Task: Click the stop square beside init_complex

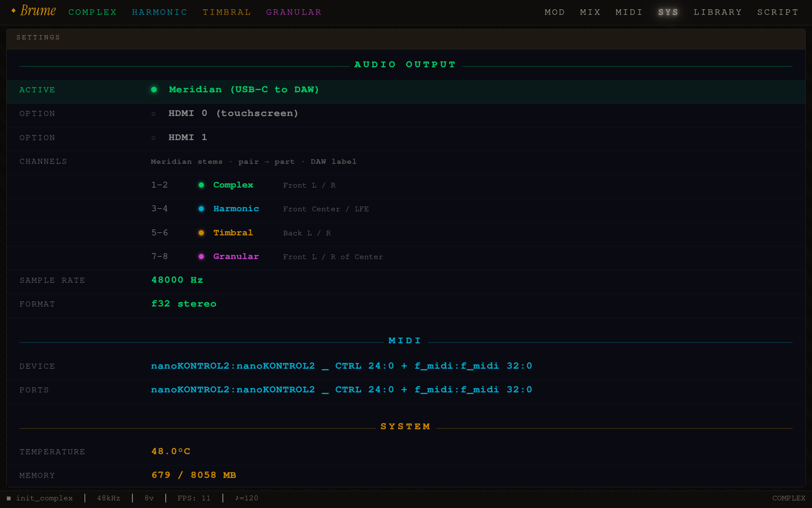Action: 9,498
